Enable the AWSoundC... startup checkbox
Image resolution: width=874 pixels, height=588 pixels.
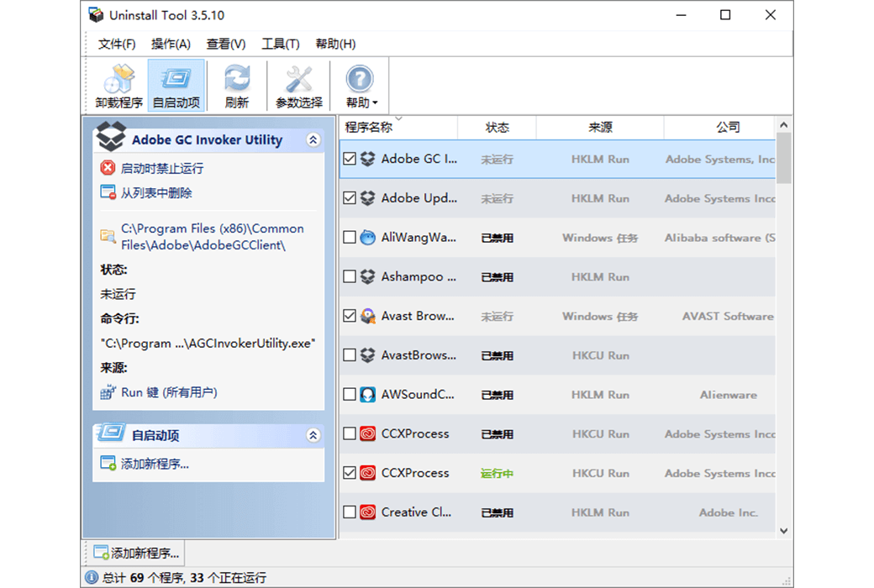point(350,395)
